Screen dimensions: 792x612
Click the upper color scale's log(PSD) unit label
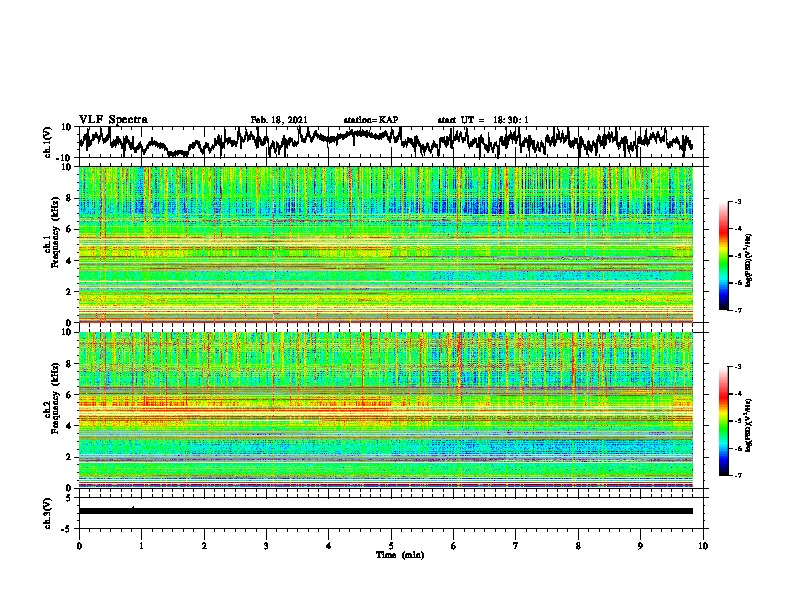pyautogui.click(x=749, y=260)
